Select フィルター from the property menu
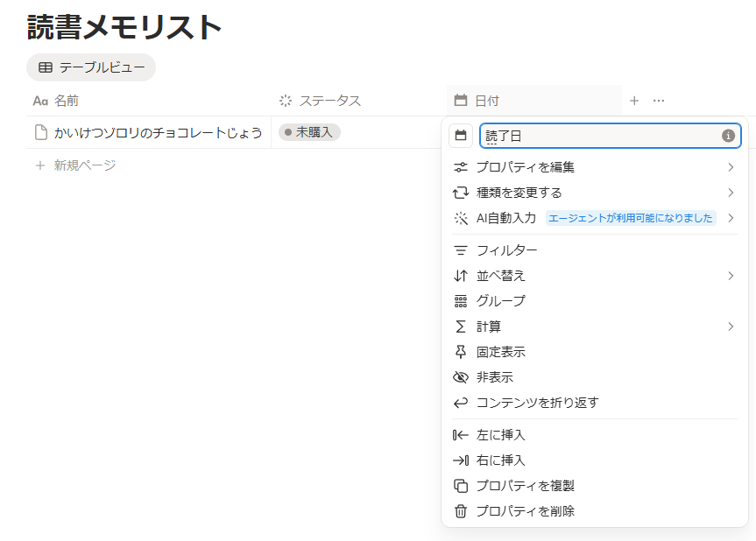Image resolution: width=756 pixels, height=541 pixels. coord(506,250)
